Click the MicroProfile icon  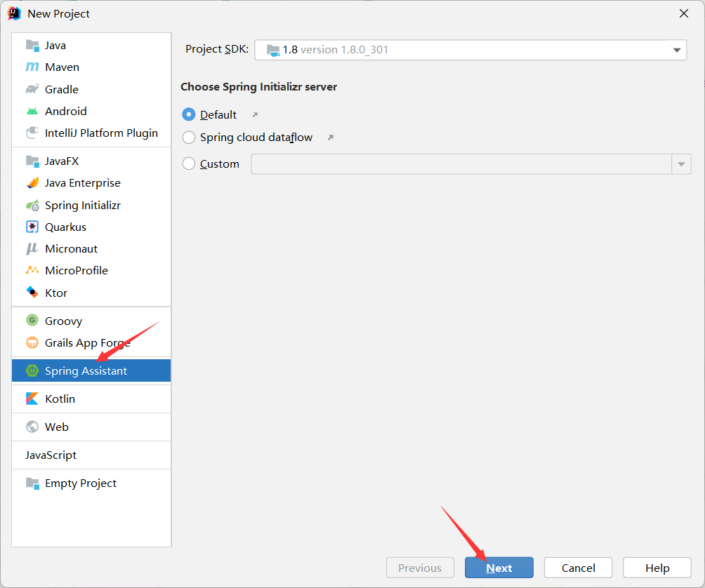pos(32,270)
